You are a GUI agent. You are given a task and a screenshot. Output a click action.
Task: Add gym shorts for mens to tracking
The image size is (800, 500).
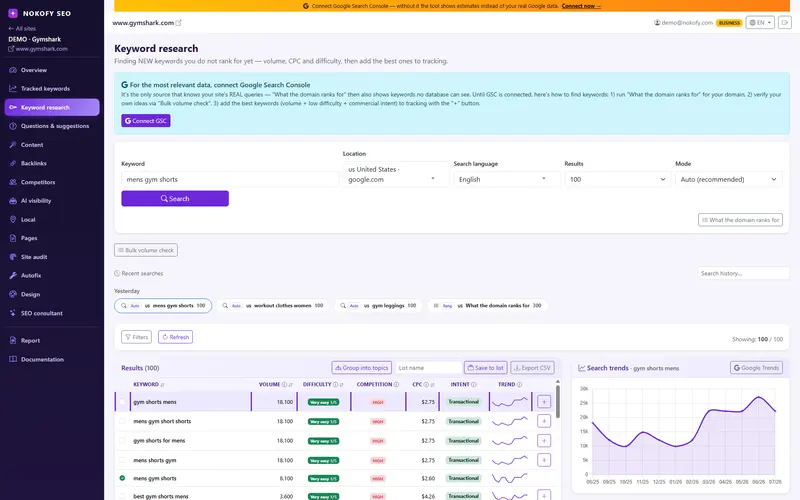[544, 441]
